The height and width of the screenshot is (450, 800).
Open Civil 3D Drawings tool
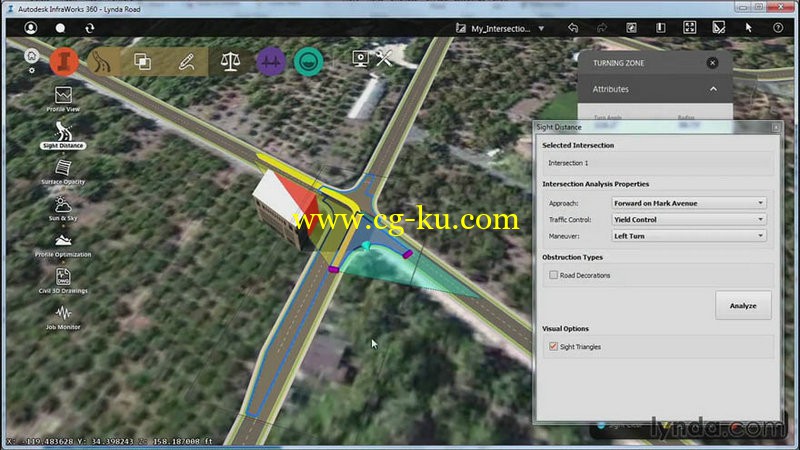[x=63, y=281]
